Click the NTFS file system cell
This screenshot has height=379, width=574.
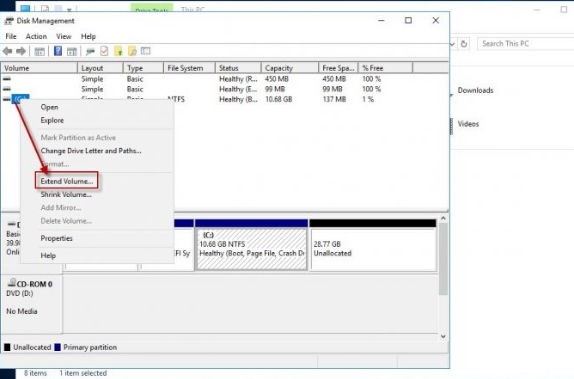176,99
